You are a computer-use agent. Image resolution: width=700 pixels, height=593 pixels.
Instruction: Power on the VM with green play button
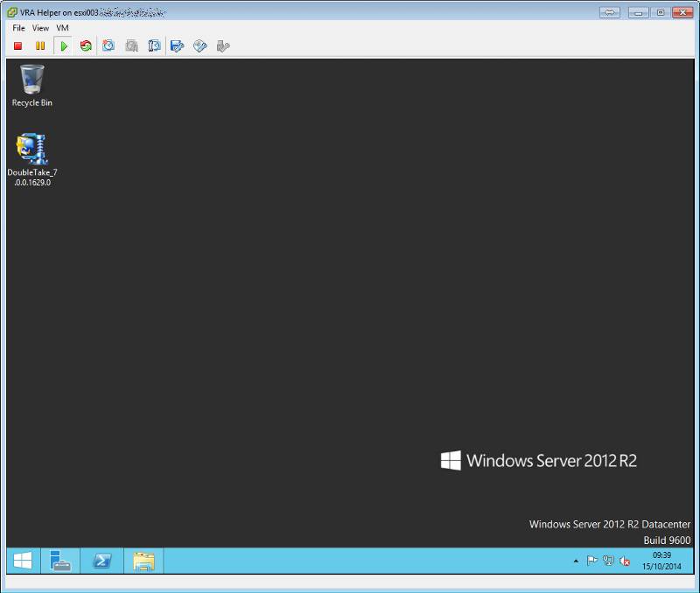63,46
